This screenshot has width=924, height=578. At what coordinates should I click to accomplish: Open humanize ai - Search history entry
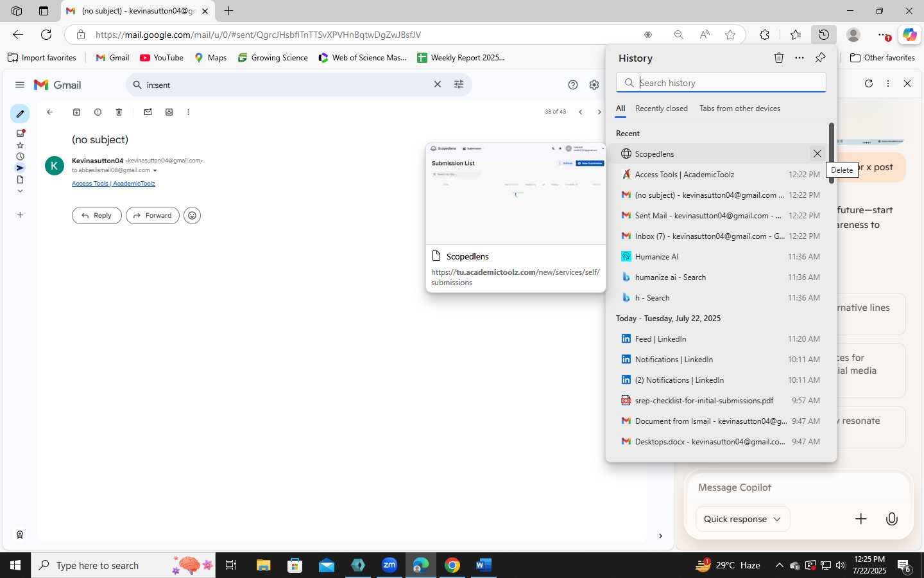point(721,277)
